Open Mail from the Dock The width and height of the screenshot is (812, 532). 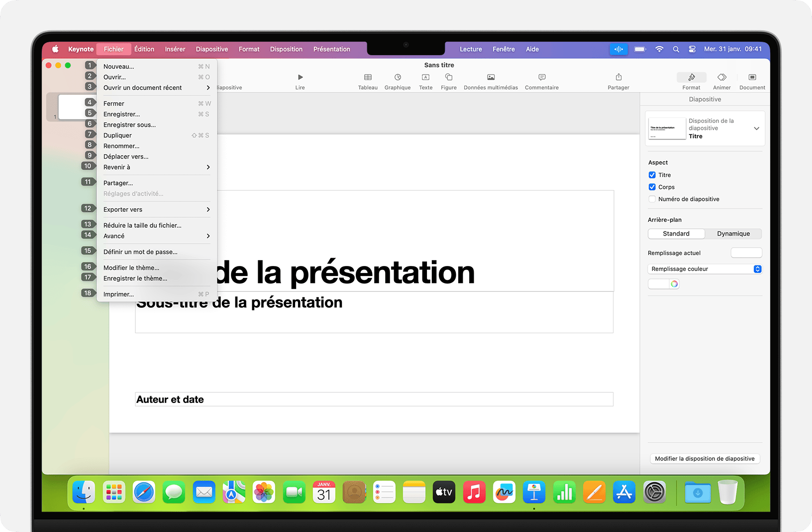(x=204, y=493)
